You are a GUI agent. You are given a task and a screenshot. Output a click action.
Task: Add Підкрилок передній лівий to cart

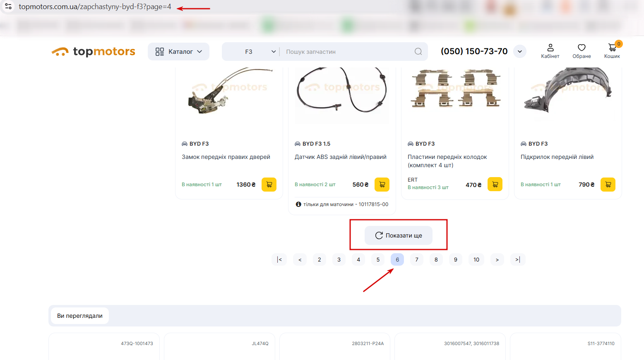click(x=608, y=185)
